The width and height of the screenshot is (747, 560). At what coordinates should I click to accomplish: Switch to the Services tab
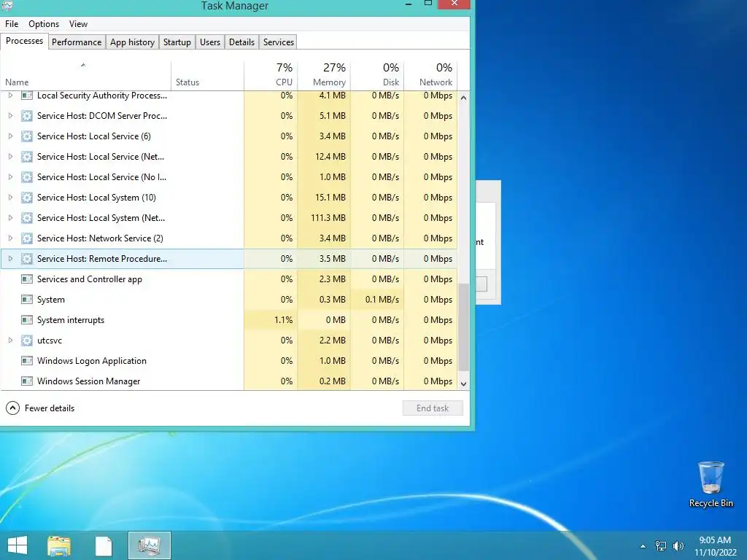tap(279, 42)
